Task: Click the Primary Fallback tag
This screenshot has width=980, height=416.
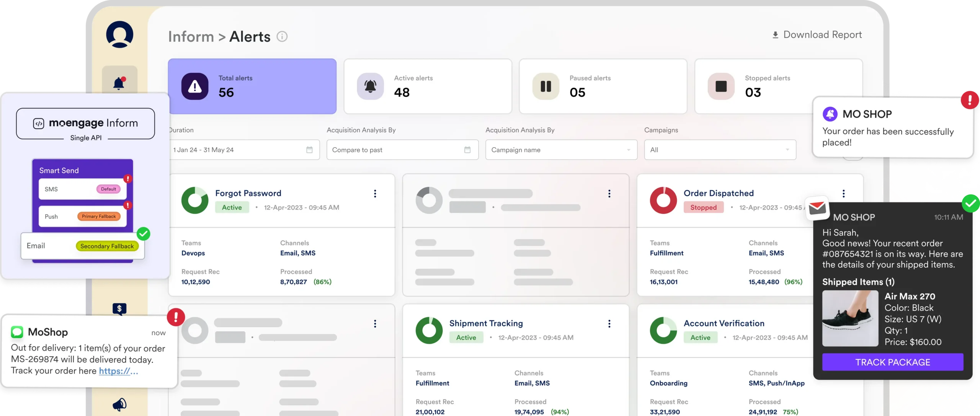Action: pos(99,216)
